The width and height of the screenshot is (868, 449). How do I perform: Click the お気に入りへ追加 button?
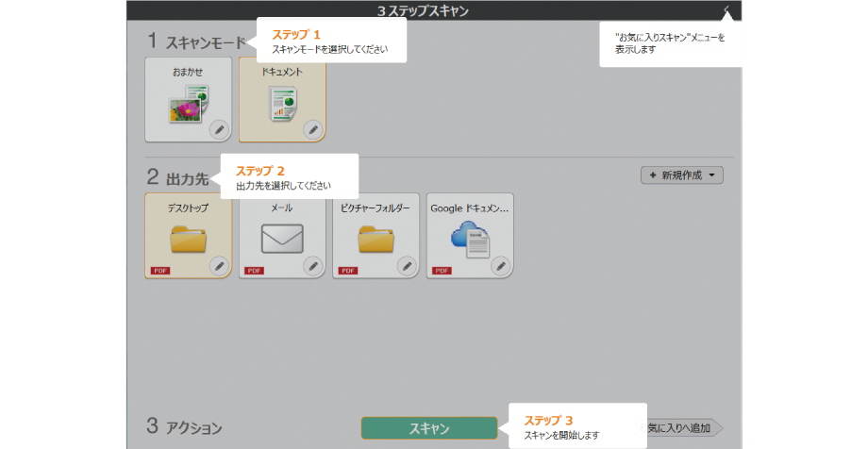click(681, 427)
